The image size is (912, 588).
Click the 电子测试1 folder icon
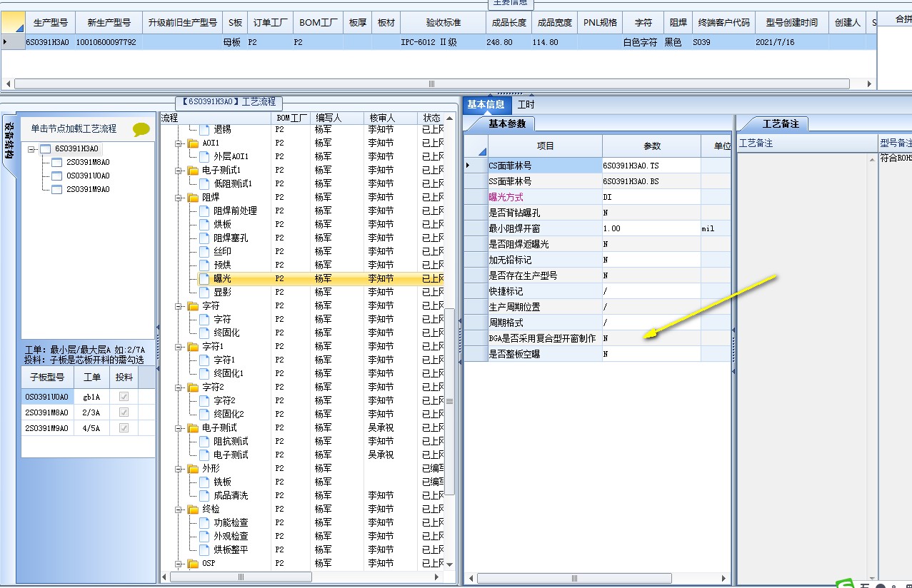coord(193,170)
